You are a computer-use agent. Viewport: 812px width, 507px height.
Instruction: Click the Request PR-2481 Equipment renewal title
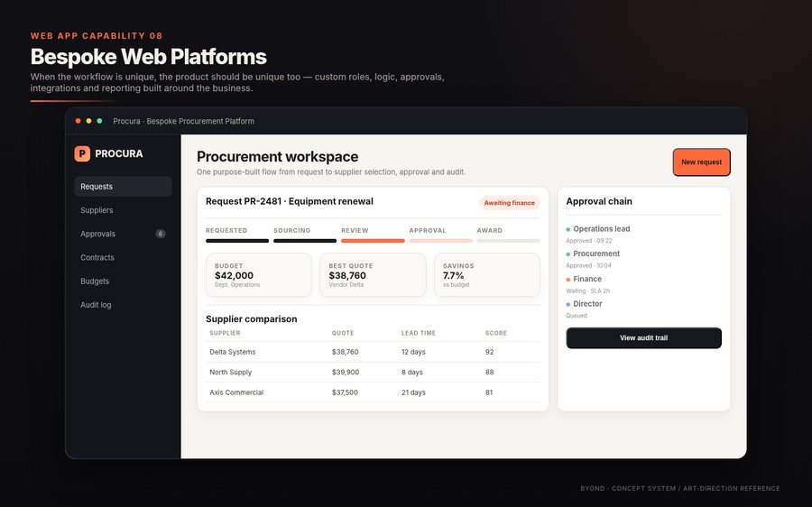[290, 201]
